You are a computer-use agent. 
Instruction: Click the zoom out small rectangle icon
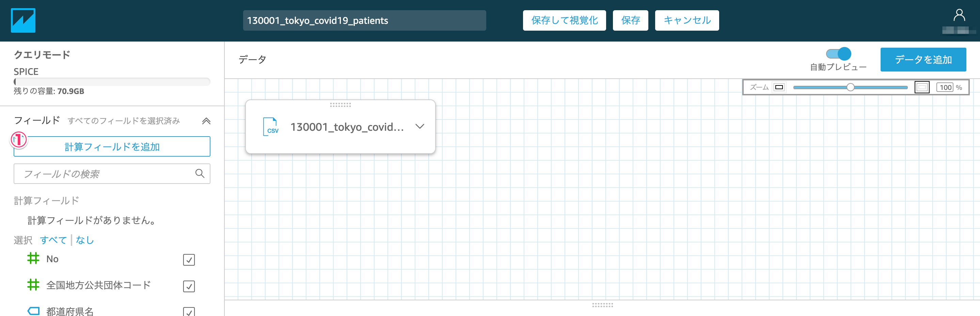(x=779, y=88)
